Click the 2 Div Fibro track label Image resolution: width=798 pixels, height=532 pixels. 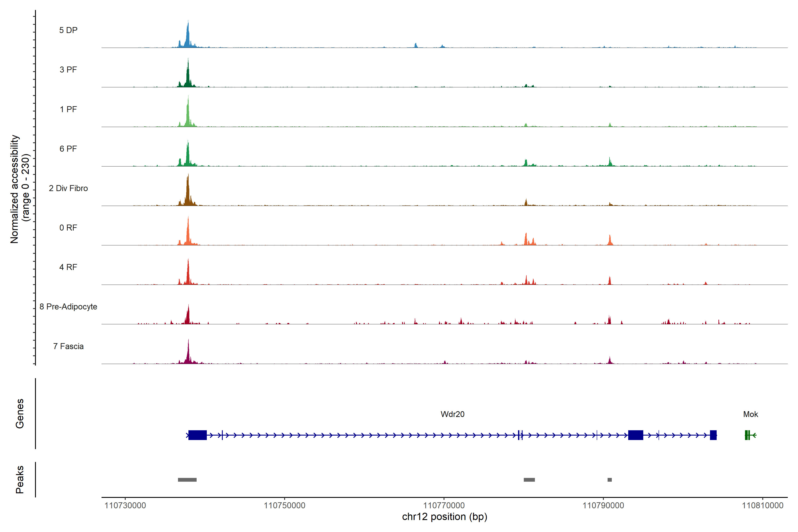click(68, 188)
